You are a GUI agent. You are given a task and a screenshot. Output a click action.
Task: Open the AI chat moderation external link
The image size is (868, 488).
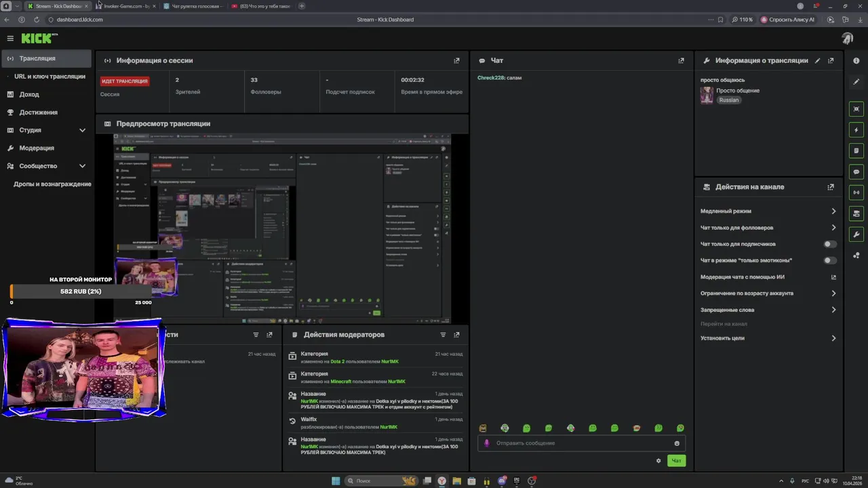tap(833, 277)
